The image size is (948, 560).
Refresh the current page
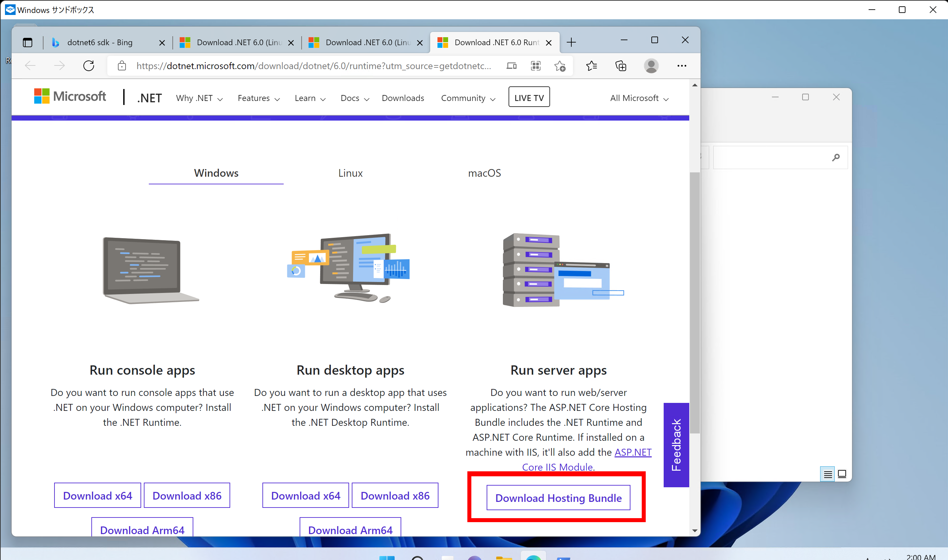point(89,66)
